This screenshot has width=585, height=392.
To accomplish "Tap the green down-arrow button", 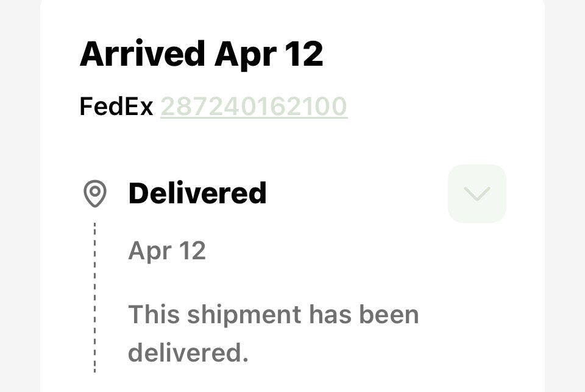I will 477,194.
